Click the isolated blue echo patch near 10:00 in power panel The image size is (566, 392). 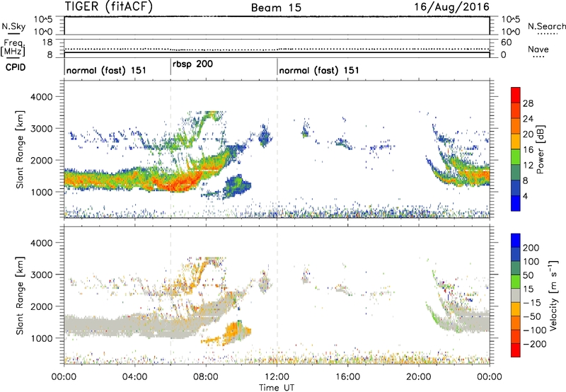[236, 186]
